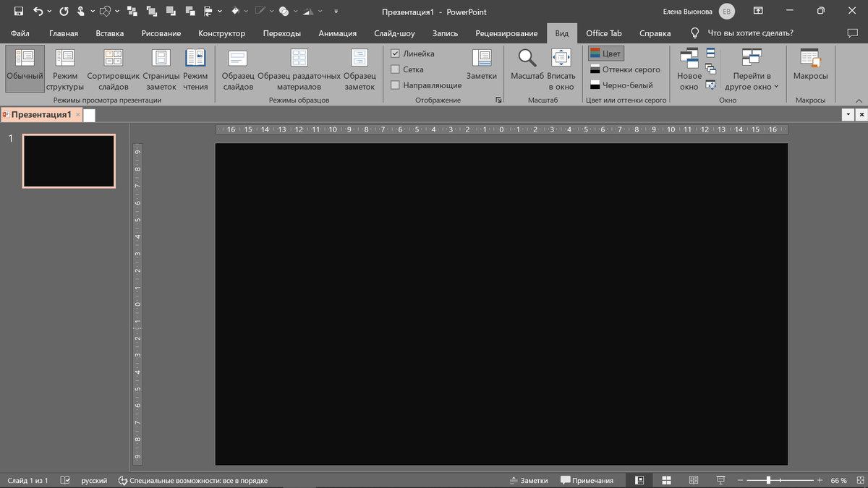
Task: Click Специальные возможности status in status bar
Action: pyautogui.click(x=193, y=480)
